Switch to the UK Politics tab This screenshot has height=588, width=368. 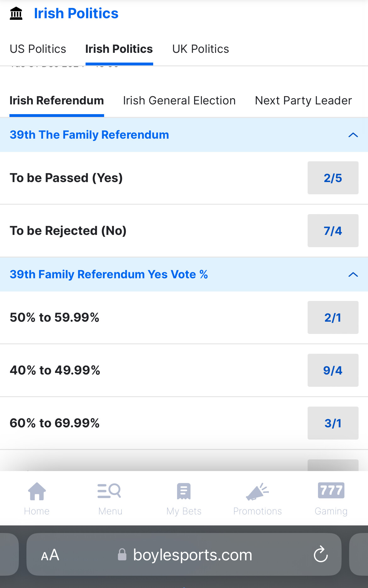pos(201,49)
